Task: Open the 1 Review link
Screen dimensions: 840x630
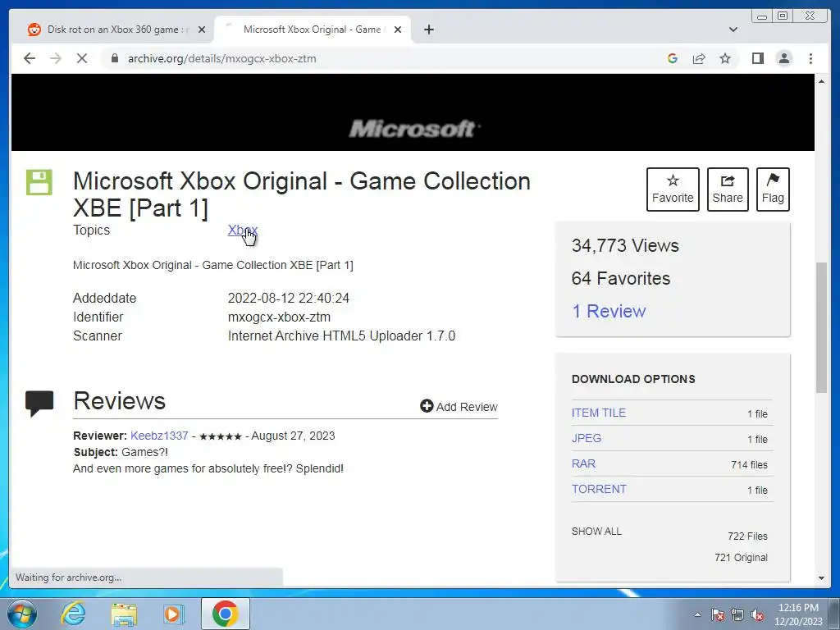Action: (609, 311)
